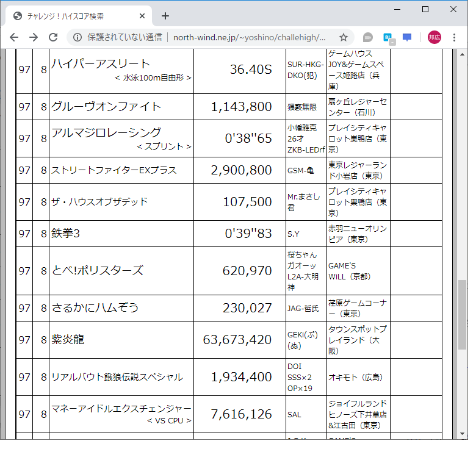Click the address bar URL north-wind.ne.jp
The image size is (476, 449).
coord(249,38)
